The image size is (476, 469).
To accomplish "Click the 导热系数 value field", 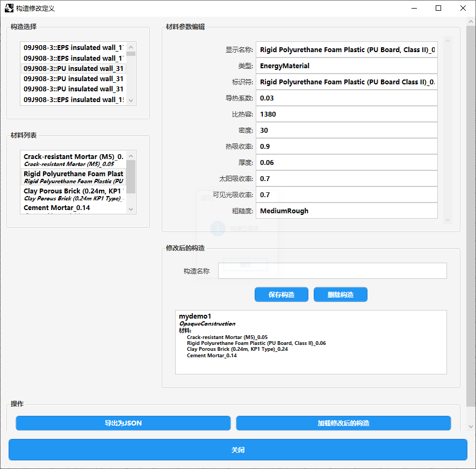I will 347,98.
